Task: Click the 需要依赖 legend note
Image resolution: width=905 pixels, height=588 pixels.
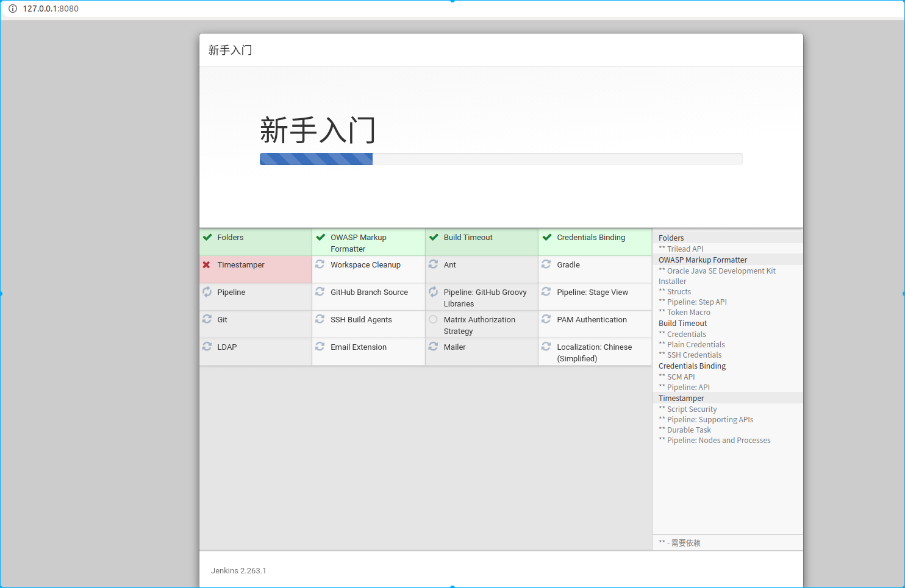Action: pyautogui.click(x=679, y=543)
